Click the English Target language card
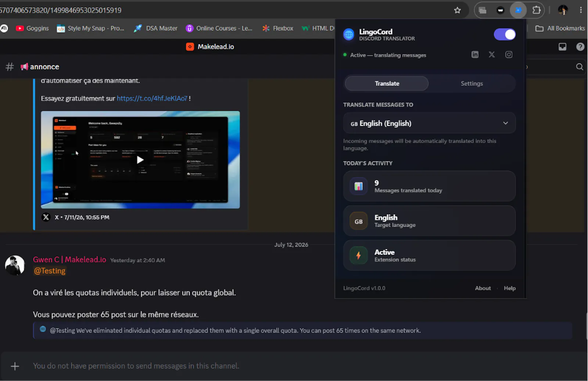 click(x=429, y=221)
